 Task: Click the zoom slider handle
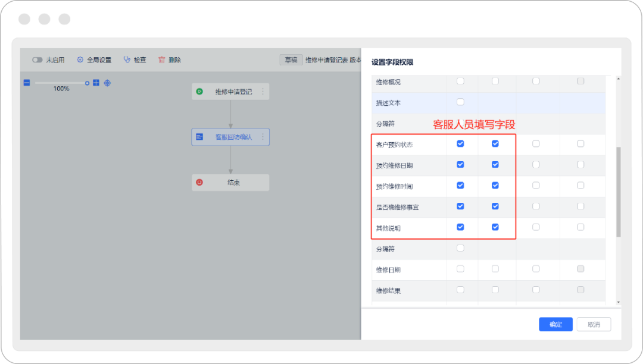(87, 83)
